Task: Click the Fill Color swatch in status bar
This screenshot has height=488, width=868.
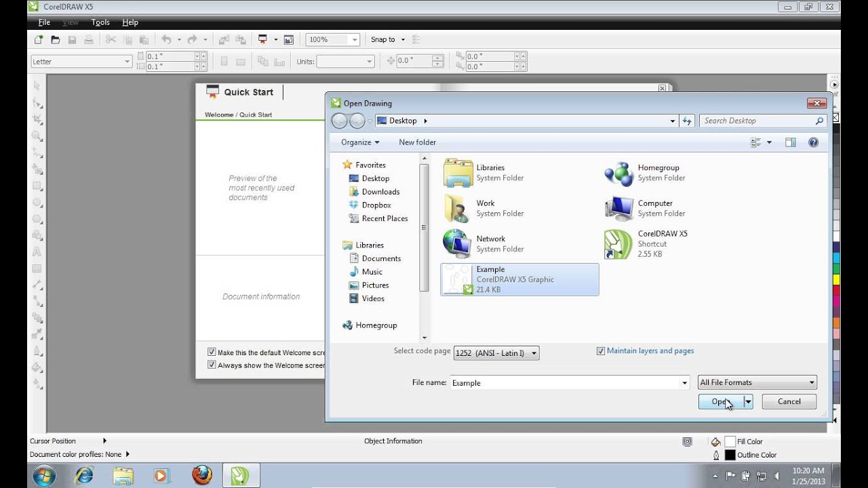Action: coord(730,442)
